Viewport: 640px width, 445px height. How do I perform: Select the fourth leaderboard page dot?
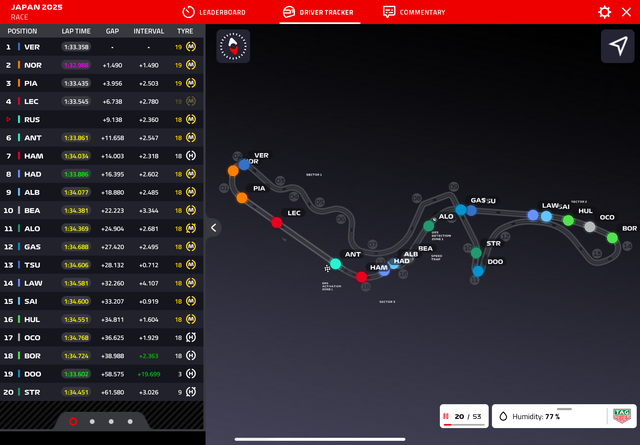(130, 421)
